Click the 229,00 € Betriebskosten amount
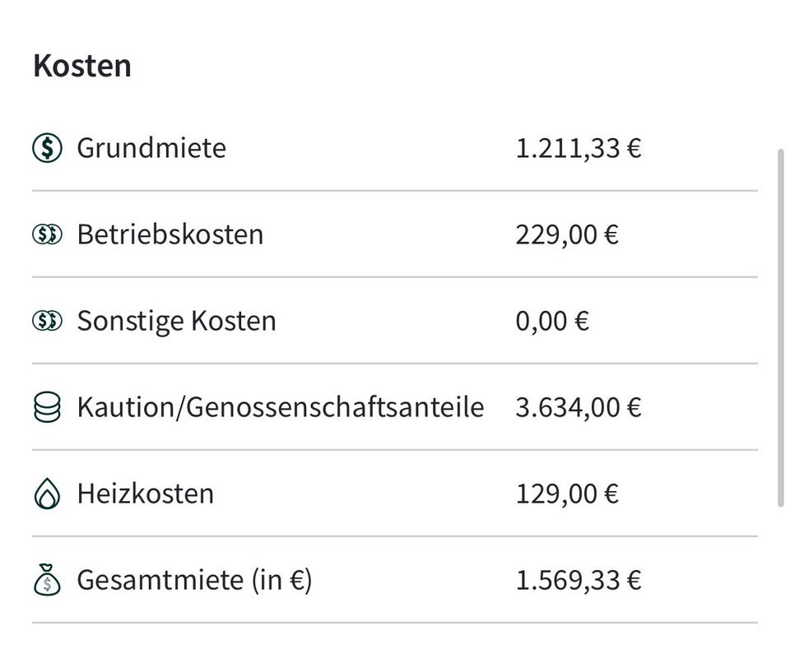 click(566, 234)
